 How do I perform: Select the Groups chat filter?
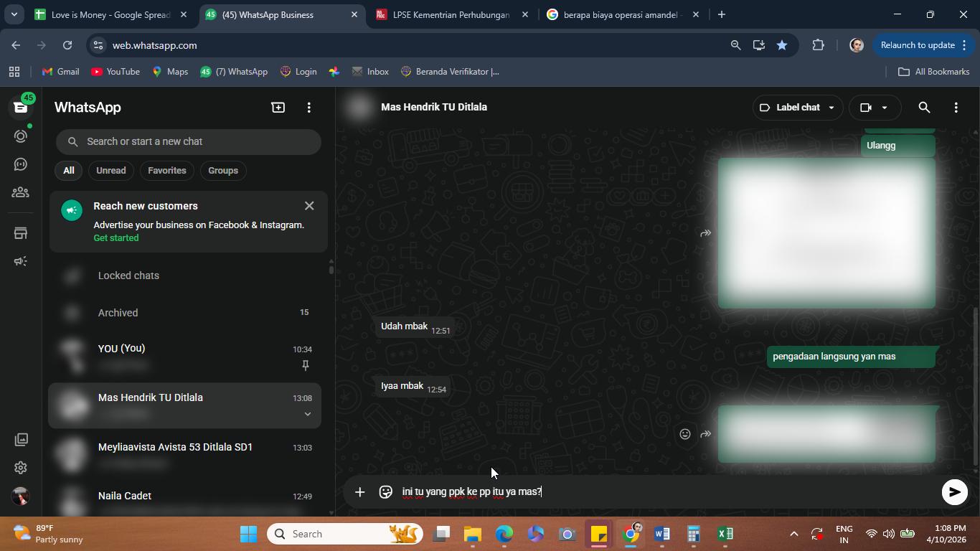[223, 171]
